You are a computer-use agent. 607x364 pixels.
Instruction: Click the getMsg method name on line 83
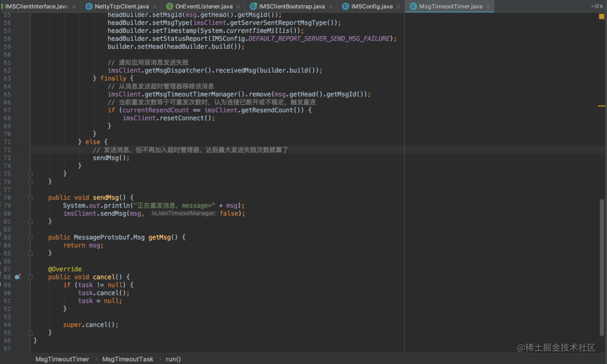tap(160, 237)
